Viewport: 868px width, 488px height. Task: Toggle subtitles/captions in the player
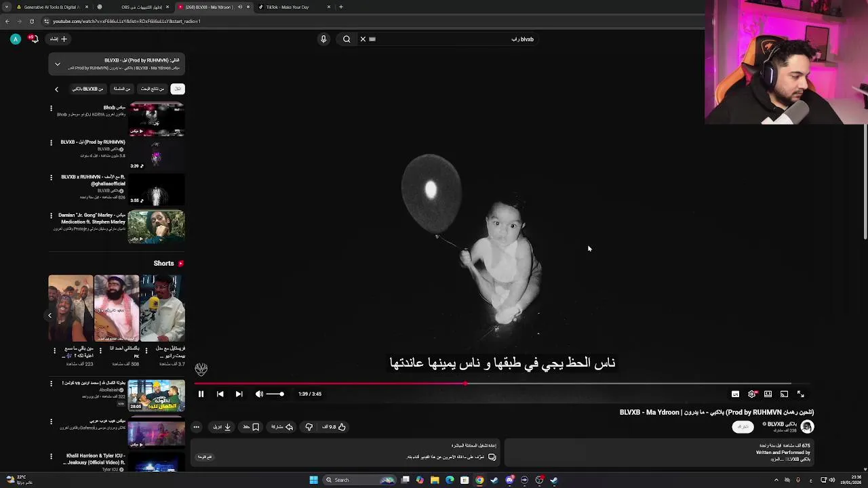(735, 394)
